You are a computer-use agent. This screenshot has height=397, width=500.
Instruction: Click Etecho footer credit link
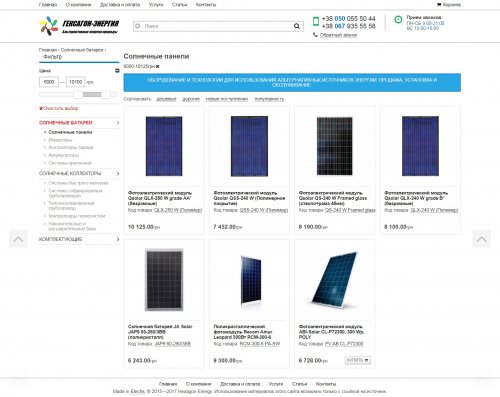tap(138, 391)
